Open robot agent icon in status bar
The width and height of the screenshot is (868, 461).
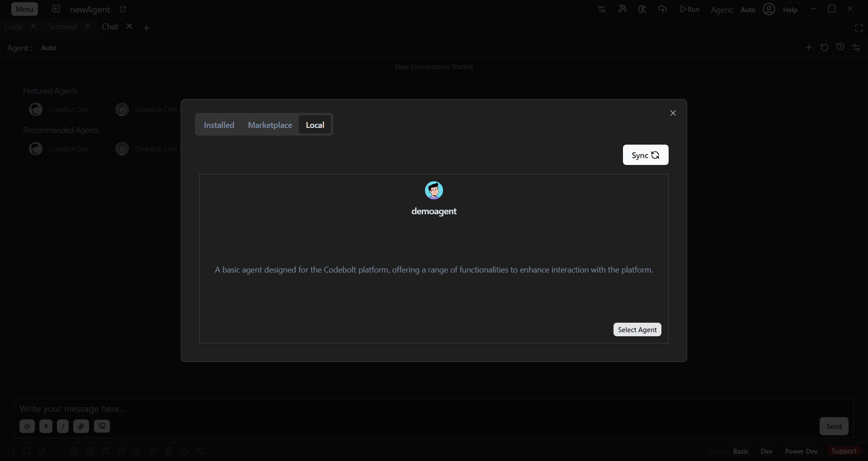click(x=184, y=451)
